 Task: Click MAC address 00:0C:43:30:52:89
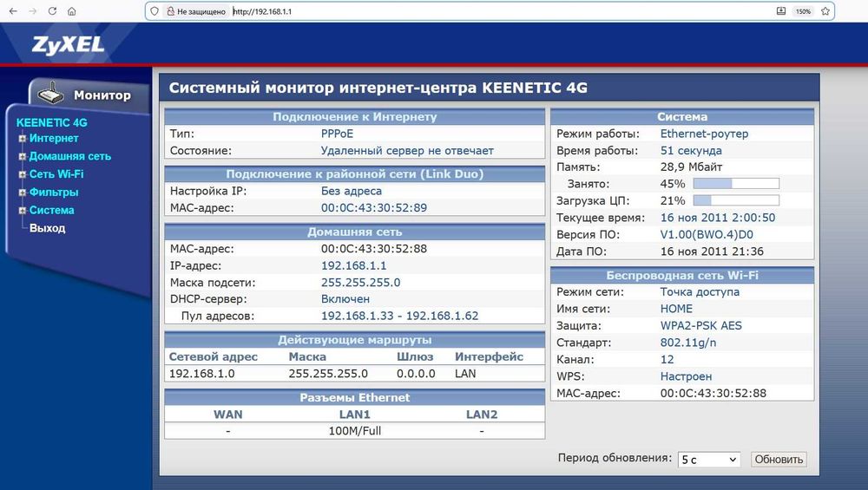click(374, 208)
